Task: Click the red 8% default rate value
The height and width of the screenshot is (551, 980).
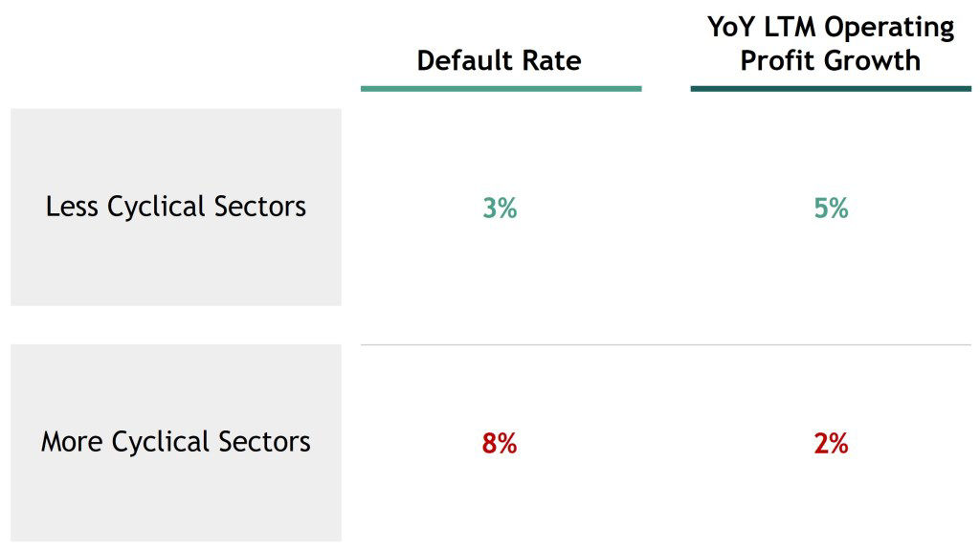Action: [x=500, y=444]
